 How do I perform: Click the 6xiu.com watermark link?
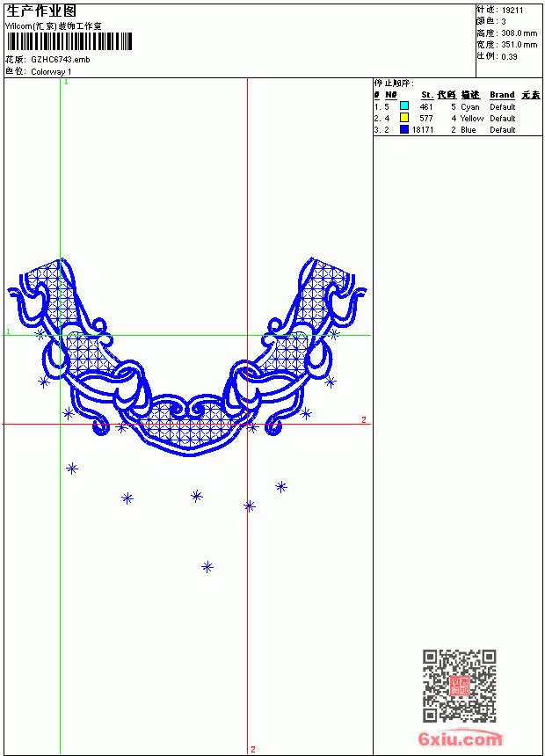pyautogui.click(x=460, y=738)
